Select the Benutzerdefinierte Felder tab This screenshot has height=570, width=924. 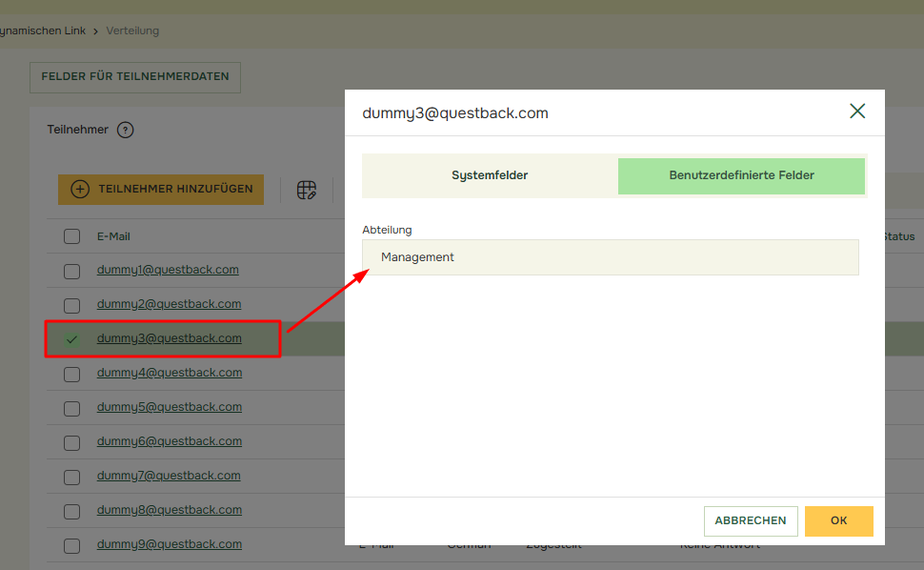click(741, 175)
